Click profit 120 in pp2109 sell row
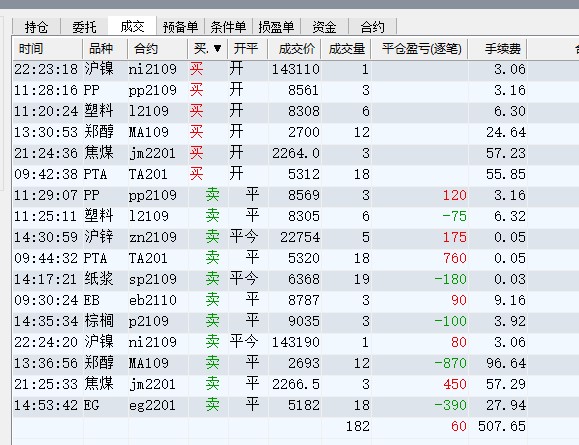579x445 pixels. [455, 195]
